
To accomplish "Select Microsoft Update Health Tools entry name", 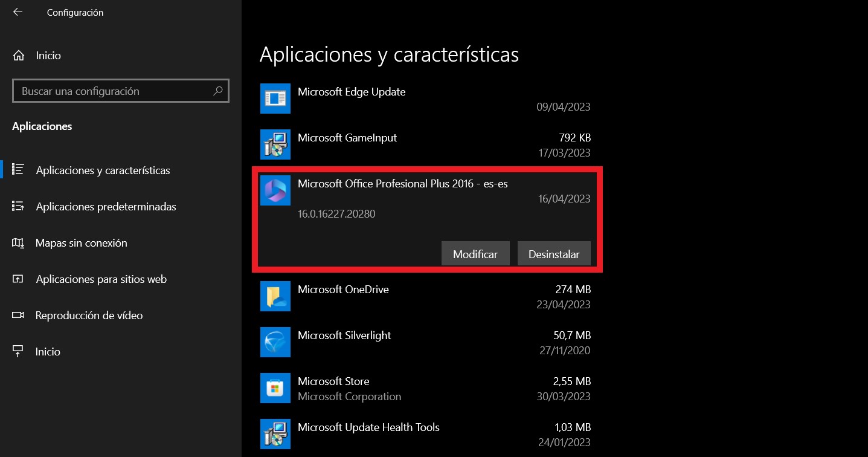I will 368,427.
